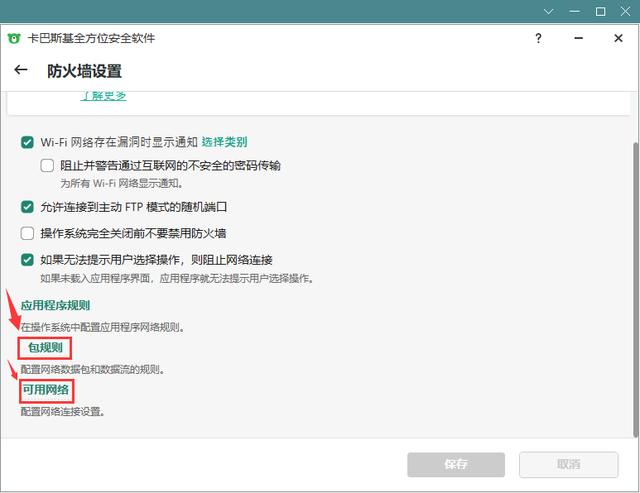Click the vertical scrollbar on the right
Viewport: 640px width, 493px height.
pyautogui.click(x=636, y=289)
